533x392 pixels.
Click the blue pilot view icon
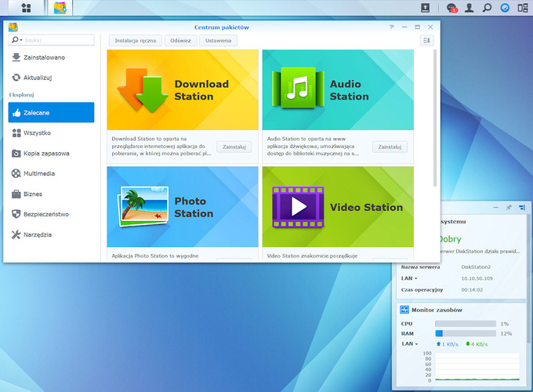point(505,8)
